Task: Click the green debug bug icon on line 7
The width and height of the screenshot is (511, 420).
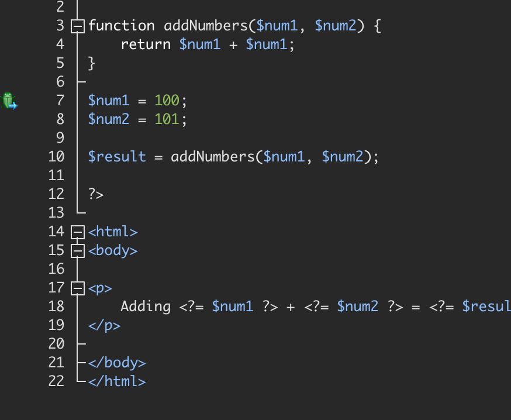Action: [9, 101]
